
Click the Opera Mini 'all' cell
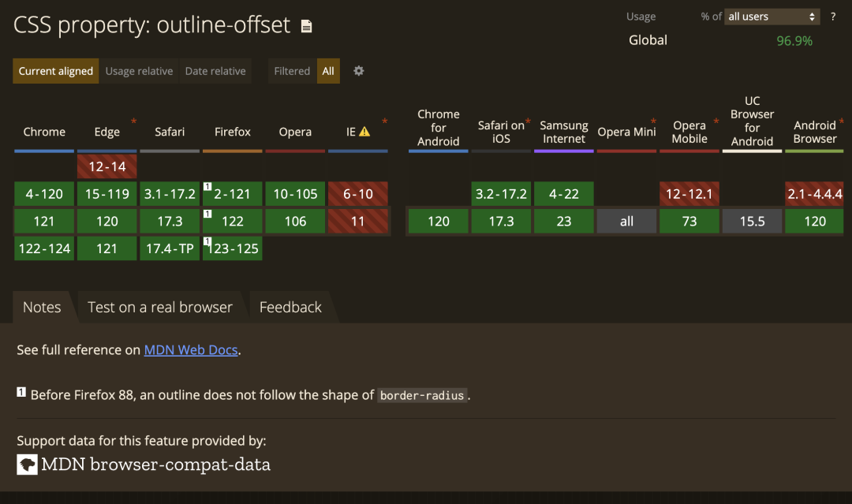pyautogui.click(x=626, y=221)
